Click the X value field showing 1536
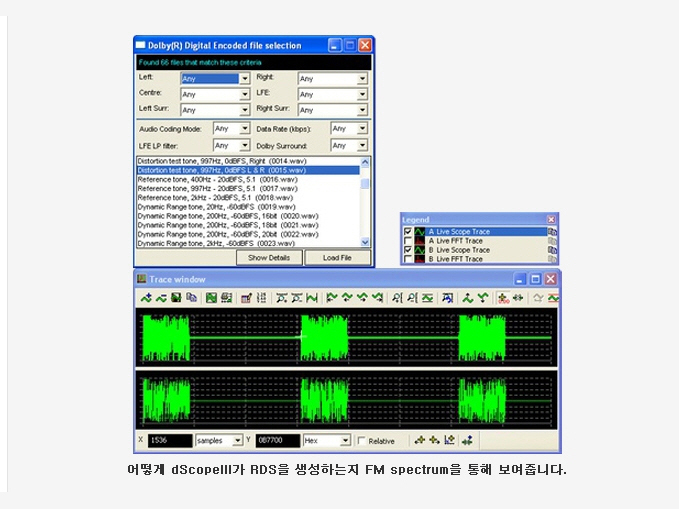679x509 pixels. pos(170,441)
